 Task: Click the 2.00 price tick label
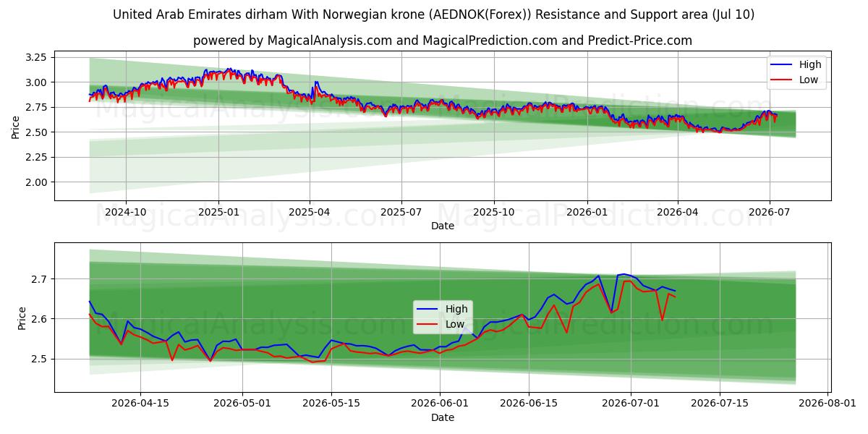[x=36, y=182]
